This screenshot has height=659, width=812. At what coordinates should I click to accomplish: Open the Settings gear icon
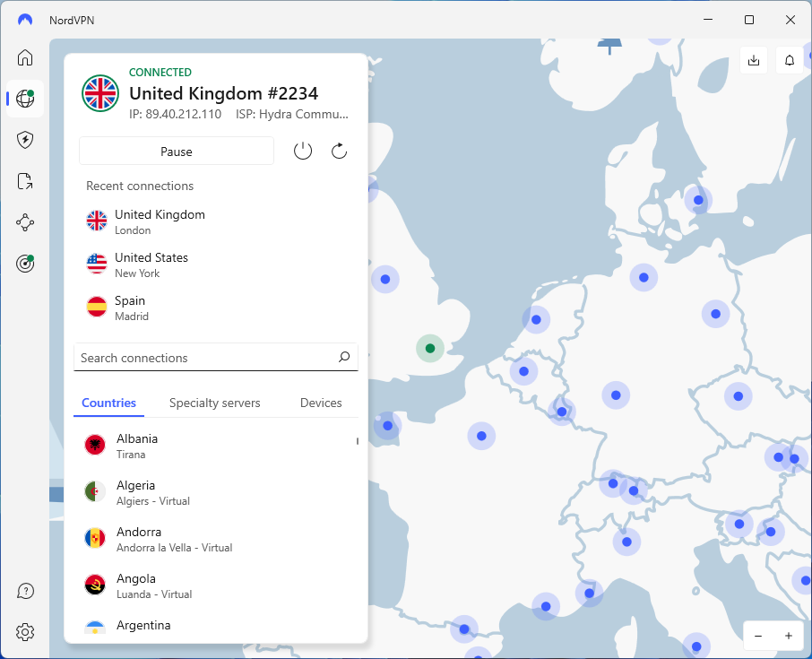click(25, 632)
